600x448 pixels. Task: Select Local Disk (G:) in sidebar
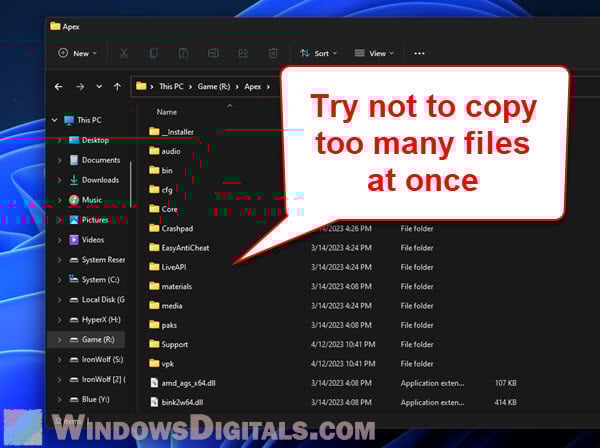[x=103, y=300]
